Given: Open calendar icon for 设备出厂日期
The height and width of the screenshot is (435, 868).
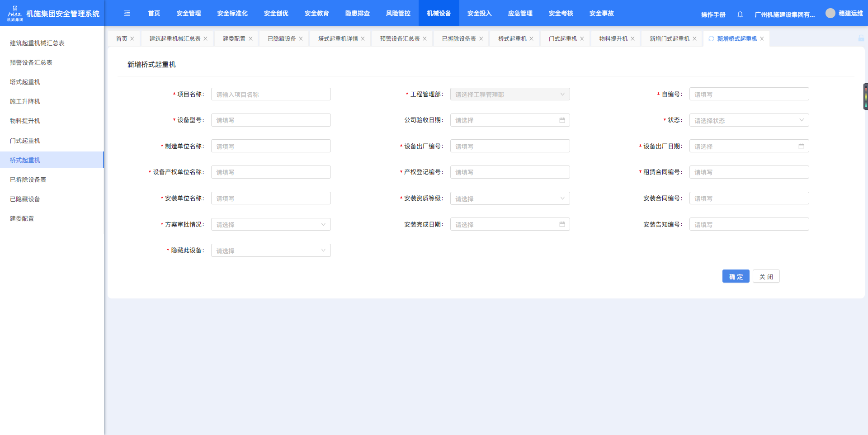Looking at the screenshot, I should tap(801, 147).
